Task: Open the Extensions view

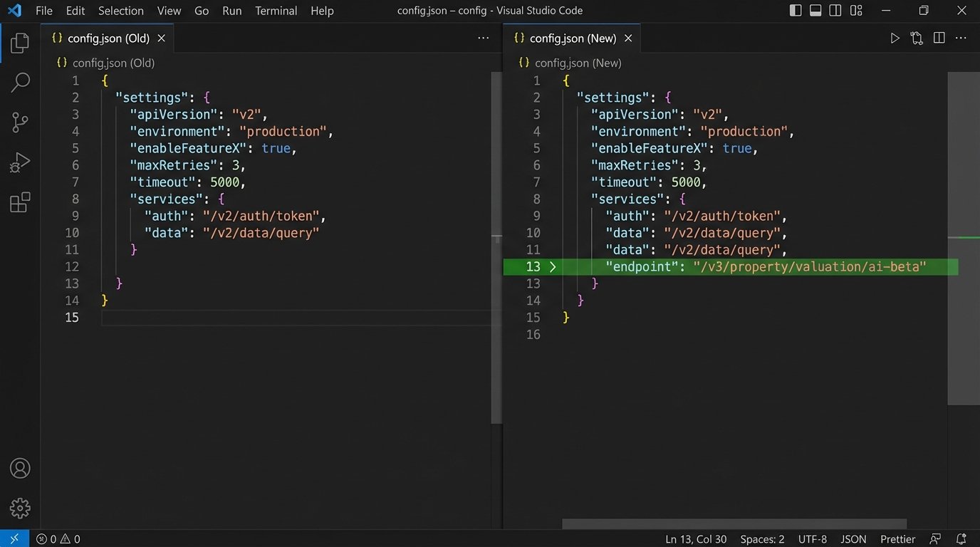Action: coord(20,203)
